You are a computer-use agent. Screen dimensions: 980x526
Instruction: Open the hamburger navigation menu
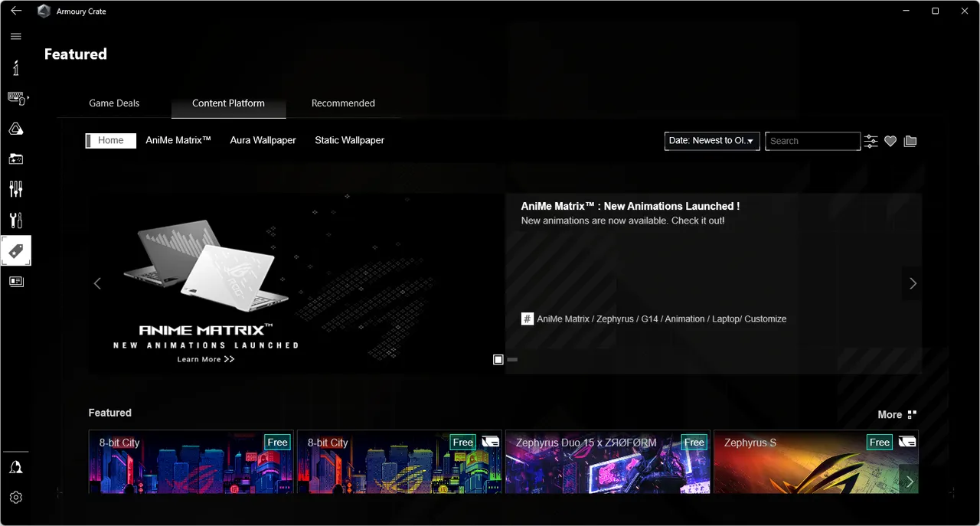click(16, 36)
